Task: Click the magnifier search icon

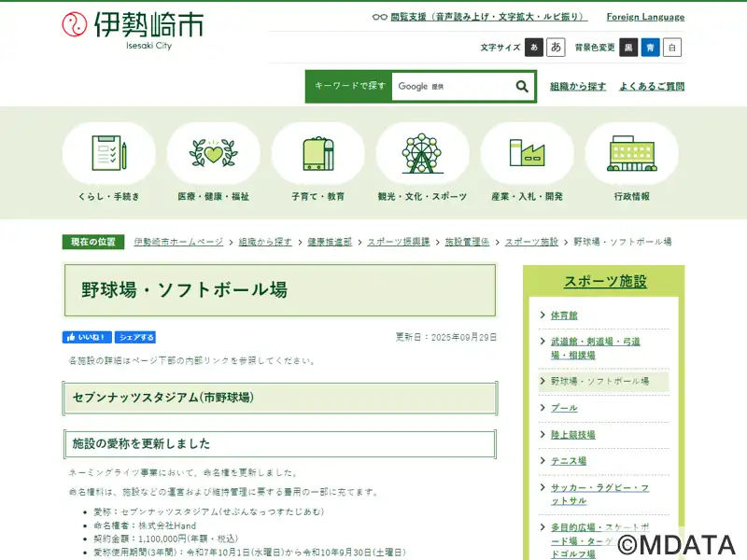Action: [x=522, y=86]
